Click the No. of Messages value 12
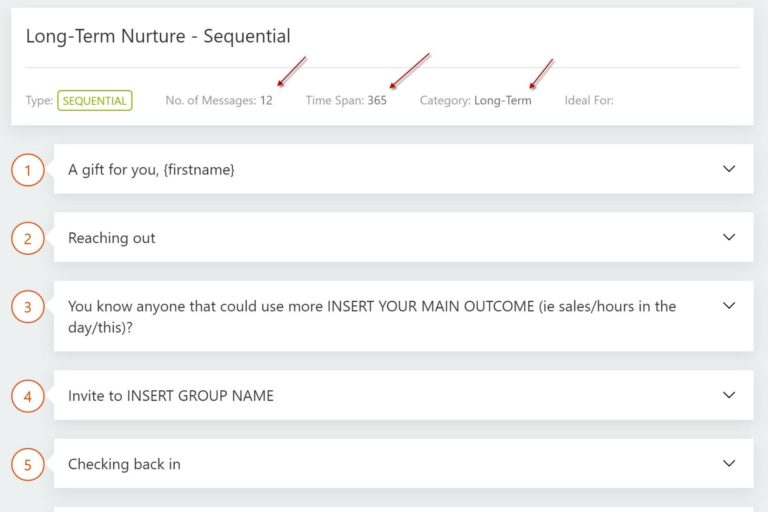Image resolution: width=768 pixels, height=512 pixels. pos(266,100)
